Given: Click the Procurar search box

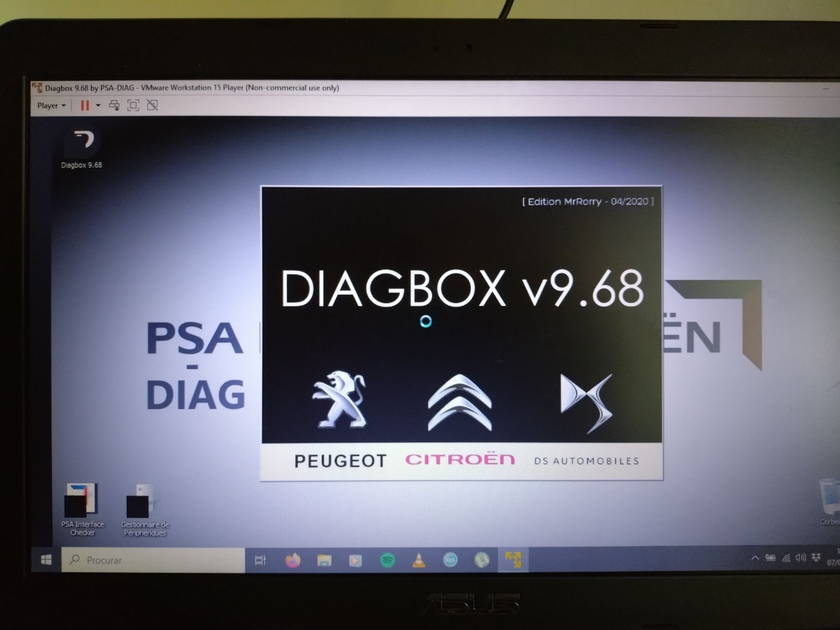Looking at the screenshot, I should (153, 560).
